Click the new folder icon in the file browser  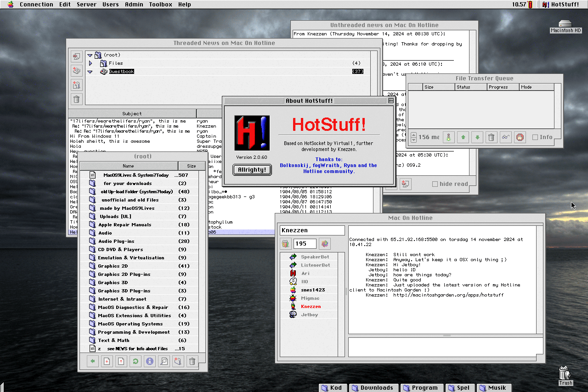[178, 362]
